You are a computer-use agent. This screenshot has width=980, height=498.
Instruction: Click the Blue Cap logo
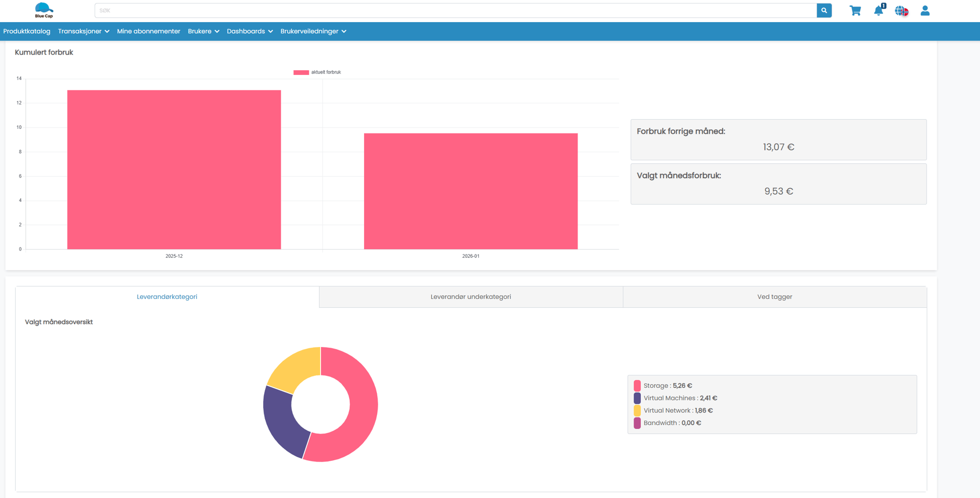tap(44, 10)
